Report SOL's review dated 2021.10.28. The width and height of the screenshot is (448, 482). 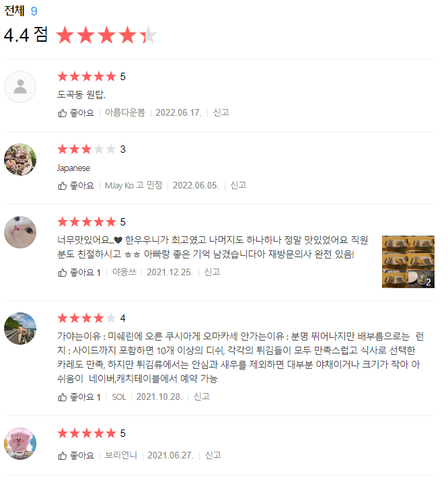202,397
